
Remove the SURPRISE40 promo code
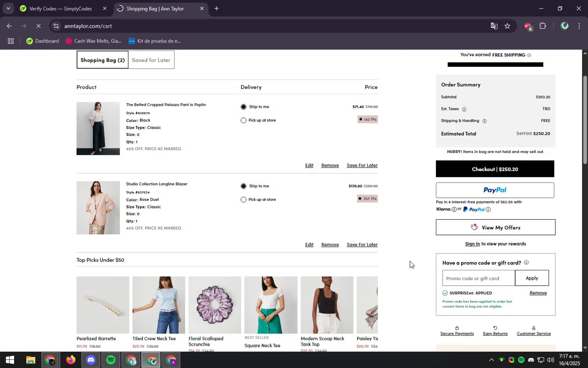[538, 293]
